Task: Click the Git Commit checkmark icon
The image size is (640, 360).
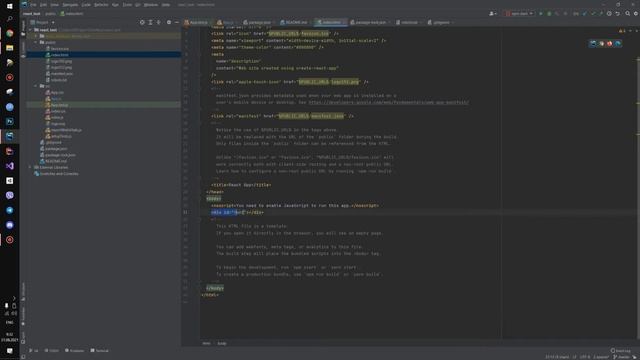Action: [593, 13]
